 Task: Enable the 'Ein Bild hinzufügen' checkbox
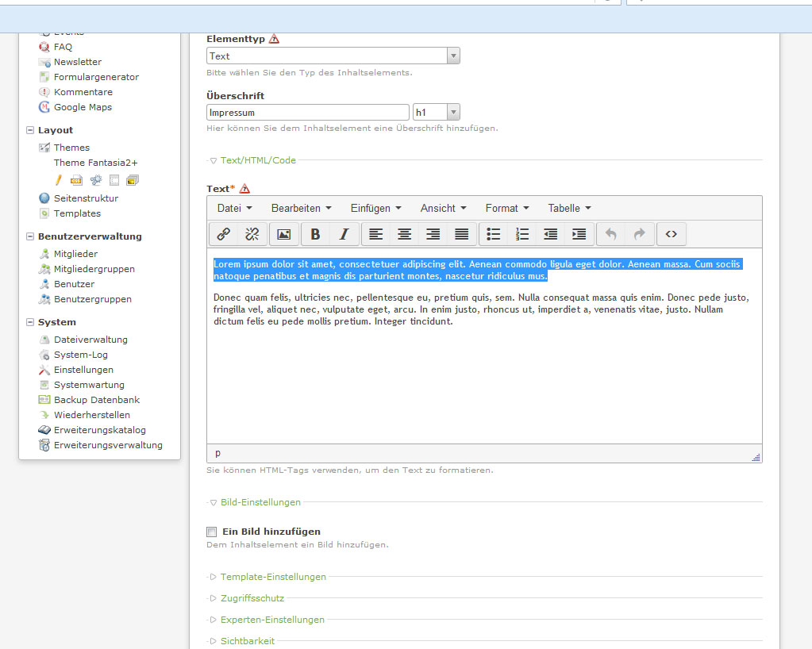pos(211,532)
